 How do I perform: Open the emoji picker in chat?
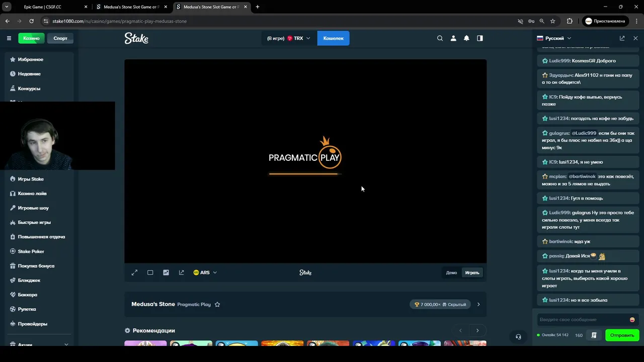(632, 320)
